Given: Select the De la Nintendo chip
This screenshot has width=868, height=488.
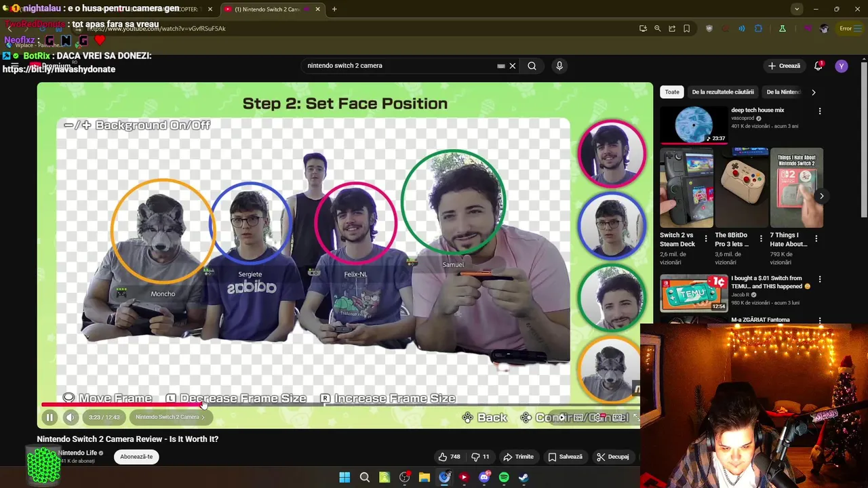Looking at the screenshot, I should pos(783,91).
